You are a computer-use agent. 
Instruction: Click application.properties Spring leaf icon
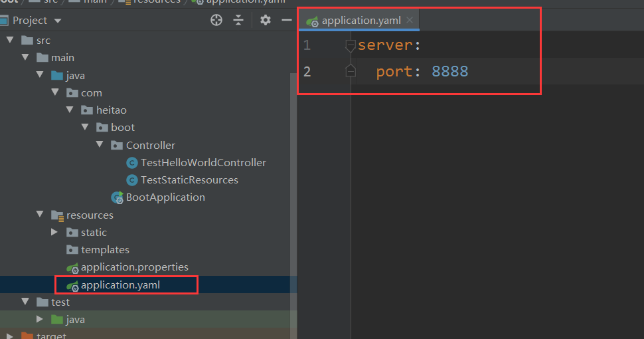click(72, 268)
